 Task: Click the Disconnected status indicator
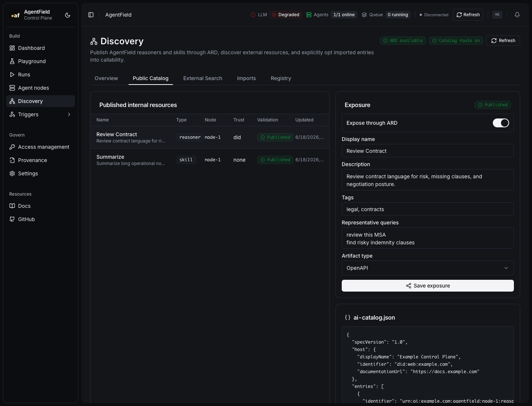coord(434,15)
